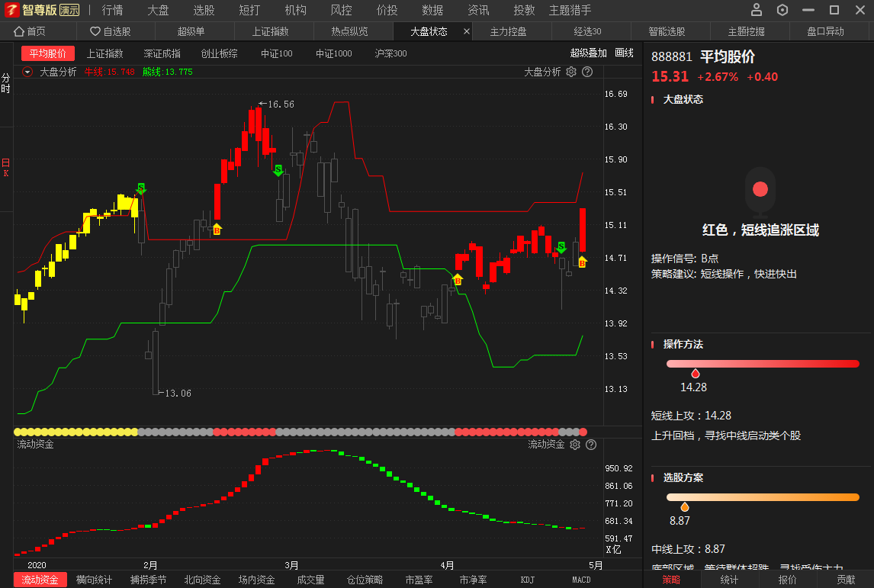Select the 创业板综 index option
874x588 pixels.
219,53
